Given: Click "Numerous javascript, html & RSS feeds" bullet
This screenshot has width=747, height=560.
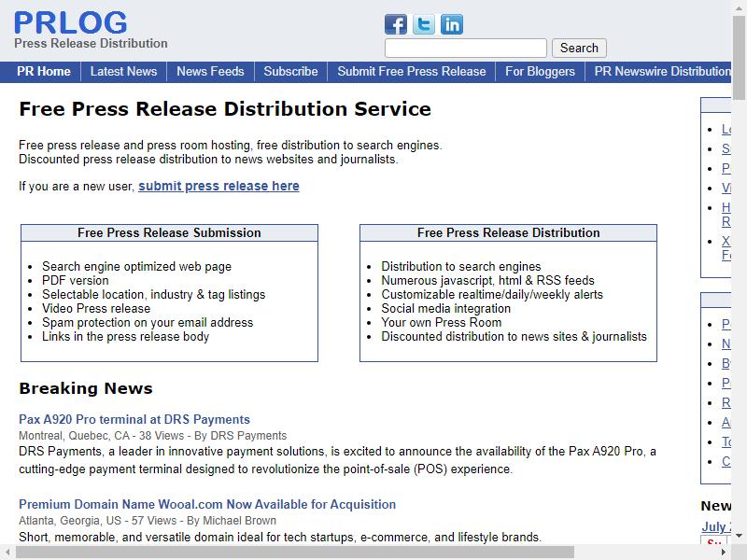Looking at the screenshot, I should [x=487, y=281].
